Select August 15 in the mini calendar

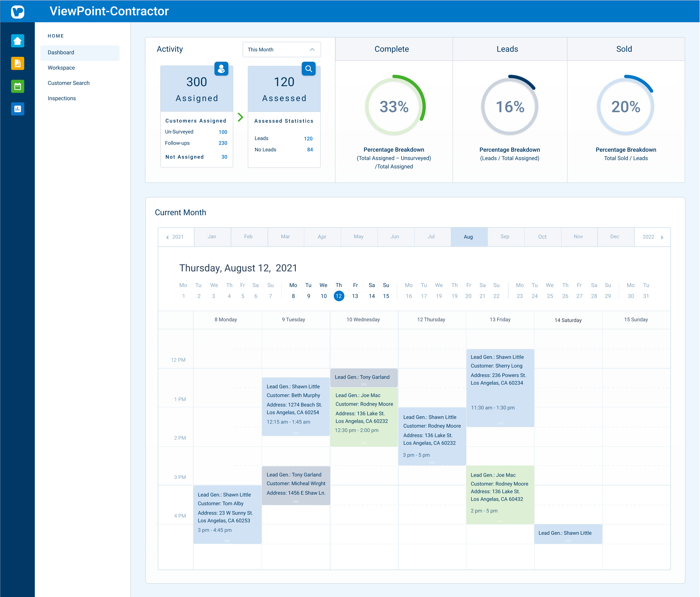(x=386, y=296)
